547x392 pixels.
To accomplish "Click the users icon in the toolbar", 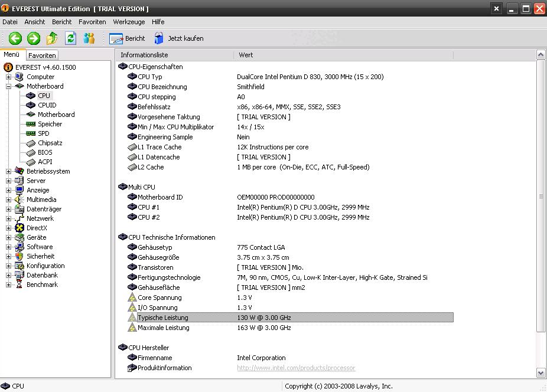I will point(89,38).
